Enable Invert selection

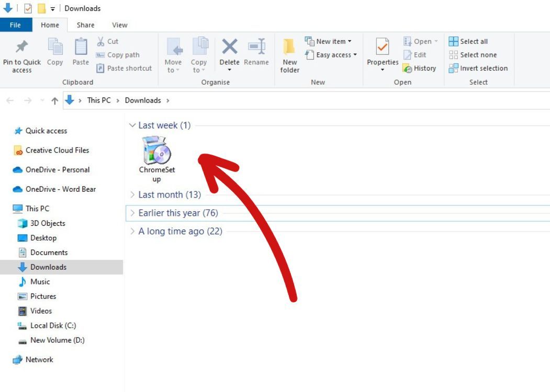pos(478,68)
